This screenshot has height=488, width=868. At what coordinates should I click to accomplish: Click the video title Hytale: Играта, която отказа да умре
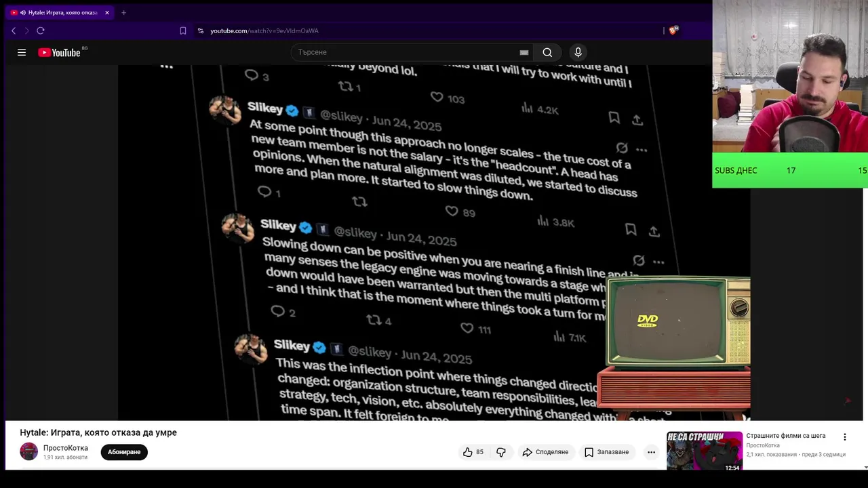(x=98, y=432)
